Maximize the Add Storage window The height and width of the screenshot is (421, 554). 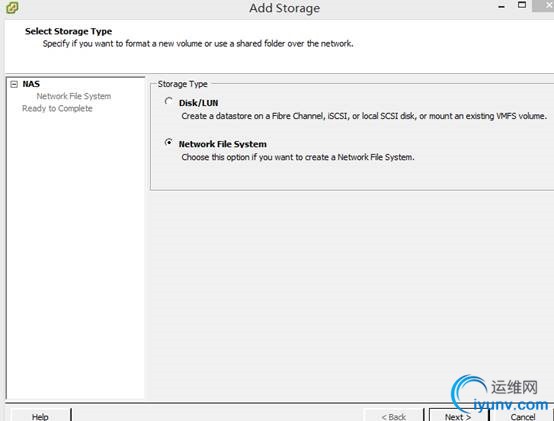(x=522, y=5)
